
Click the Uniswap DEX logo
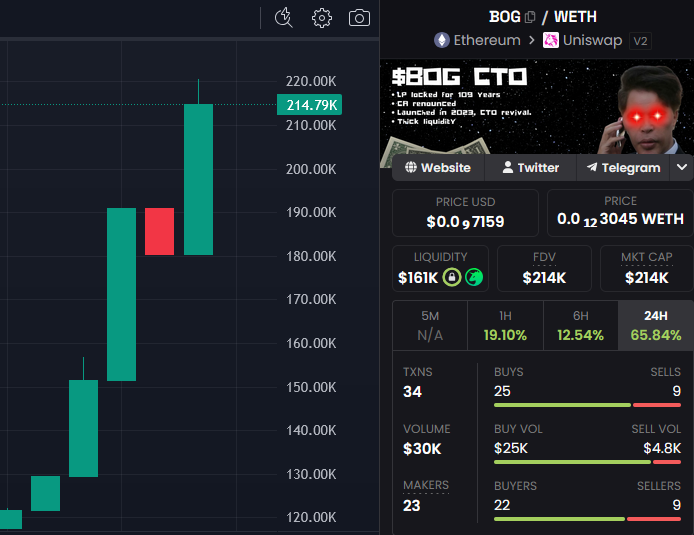tap(551, 40)
